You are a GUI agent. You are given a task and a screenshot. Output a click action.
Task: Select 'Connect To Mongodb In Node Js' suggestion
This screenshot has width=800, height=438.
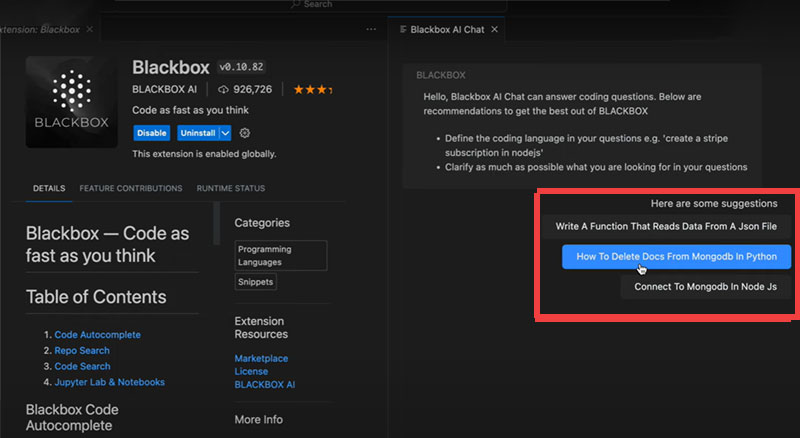click(x=706, y=287)
